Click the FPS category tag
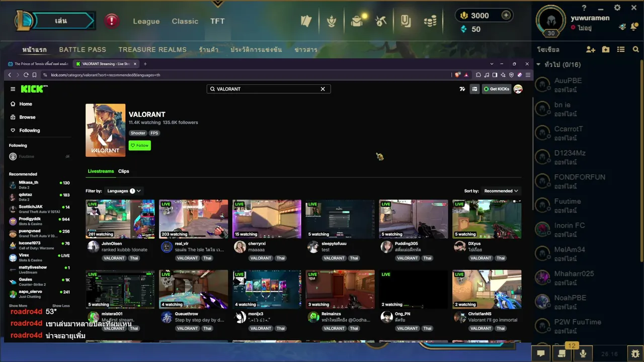The height and width of the screenshot is (362, 644). (x=154, y=133)
